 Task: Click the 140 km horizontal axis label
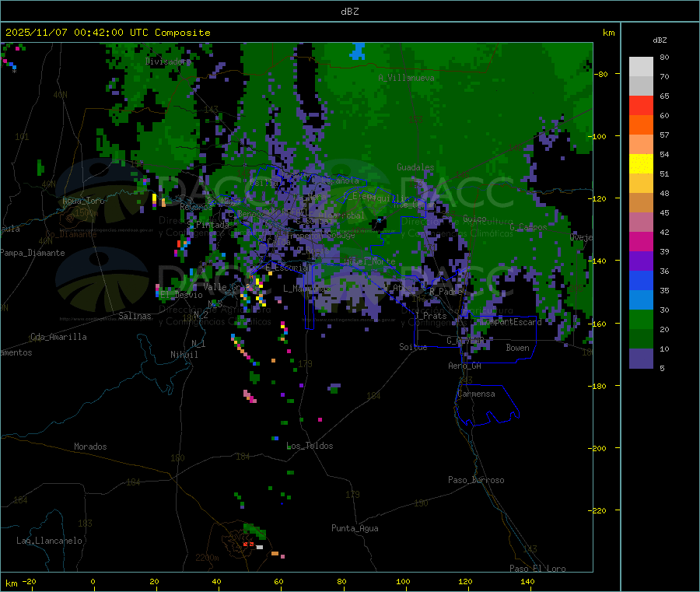point(527,581)
